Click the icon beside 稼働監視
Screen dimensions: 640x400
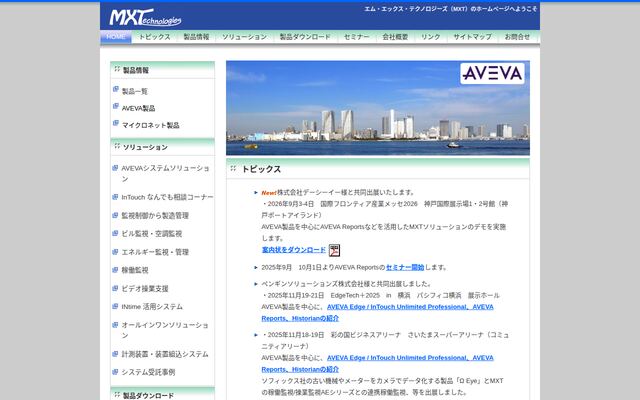pos(115,269)
